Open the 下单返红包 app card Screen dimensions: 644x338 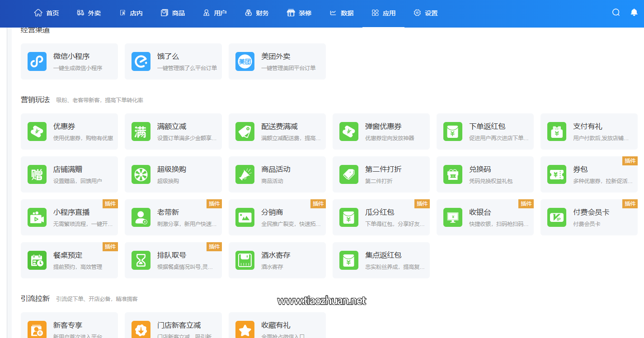click(485, 131)
